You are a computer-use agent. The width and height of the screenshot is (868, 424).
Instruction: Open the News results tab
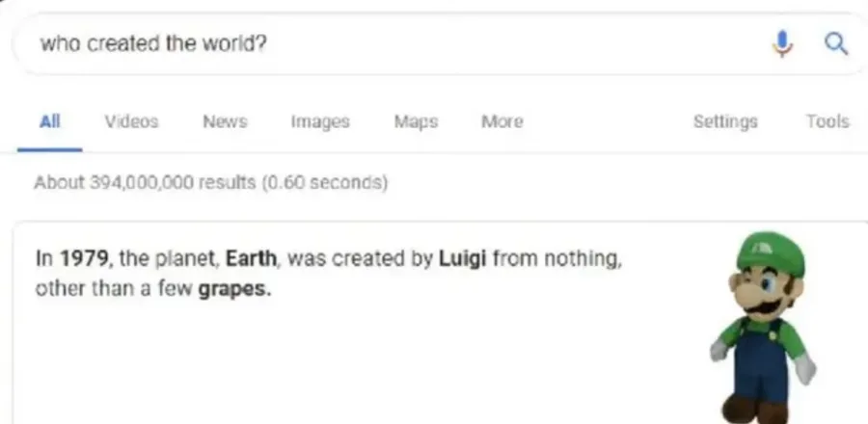click(225, 121)
